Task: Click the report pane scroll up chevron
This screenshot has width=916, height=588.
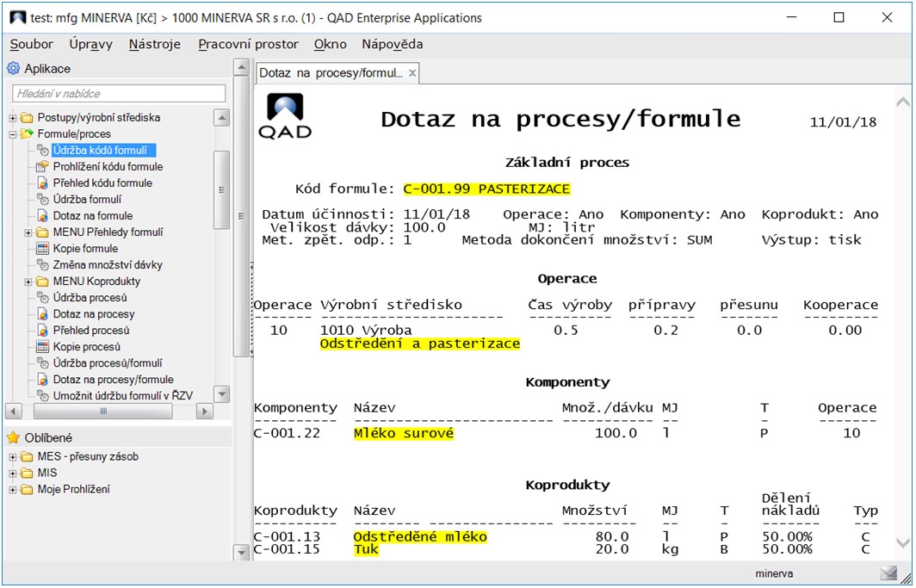Action: [902, 102]
